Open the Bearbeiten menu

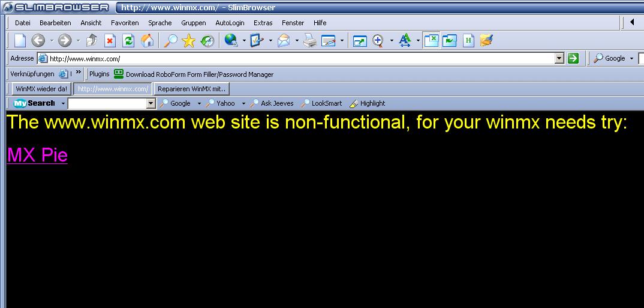(55, 23)
